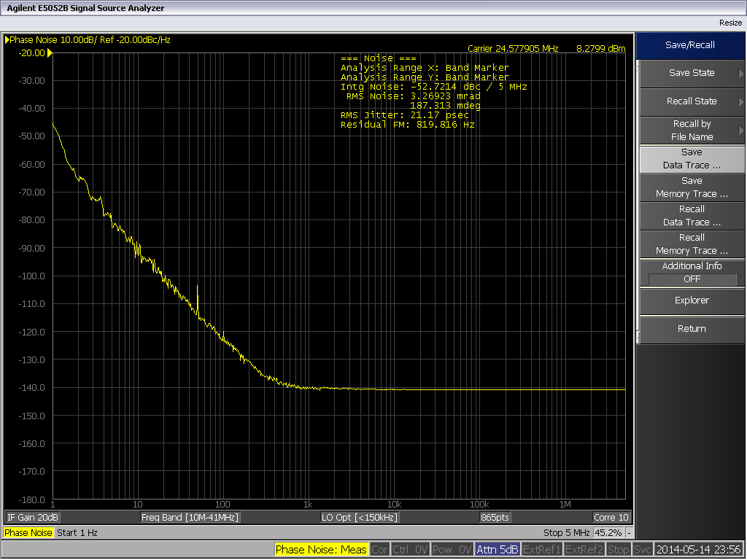This screenshot has width=747, height=560.
Task: Click the 865pts status field
Action: tap(495, 518)
